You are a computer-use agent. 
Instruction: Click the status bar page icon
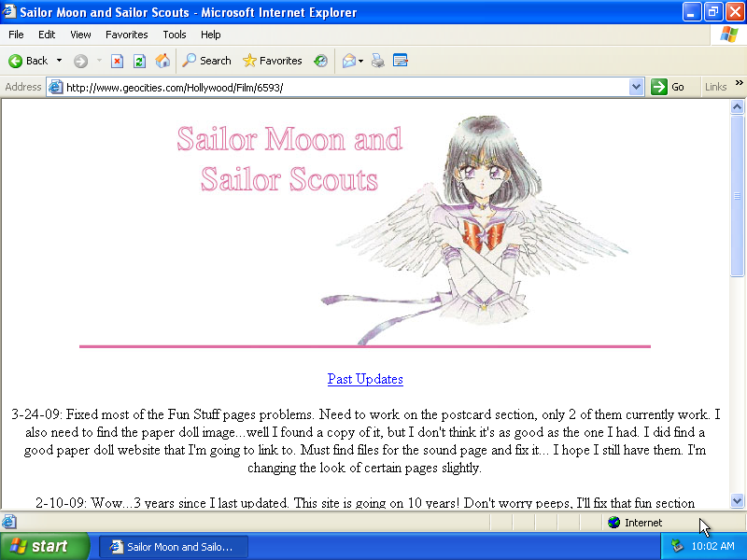[9, 522]
